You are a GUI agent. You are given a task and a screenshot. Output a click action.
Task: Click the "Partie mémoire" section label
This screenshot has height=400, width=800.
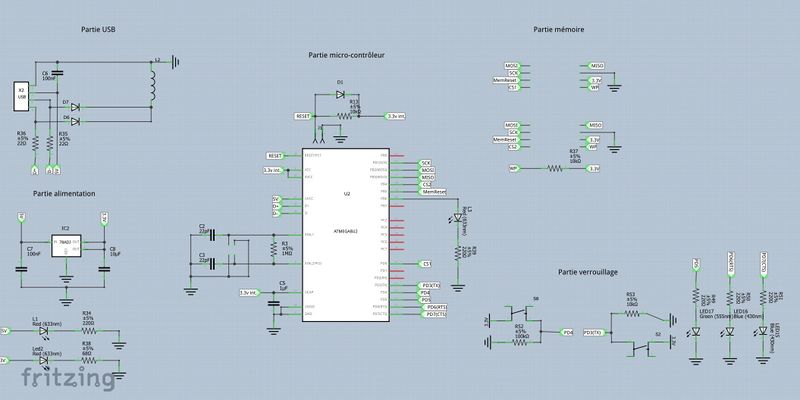(x=559, y=32)
